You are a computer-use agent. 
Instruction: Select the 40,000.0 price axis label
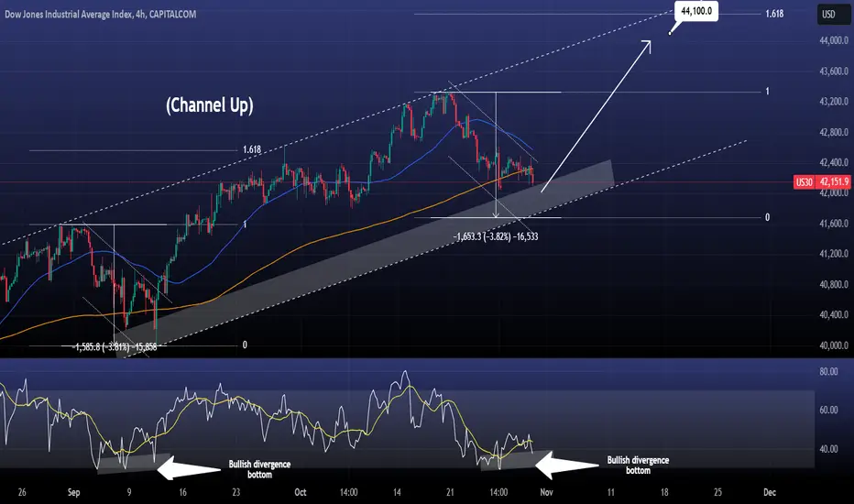click(834, 345)
